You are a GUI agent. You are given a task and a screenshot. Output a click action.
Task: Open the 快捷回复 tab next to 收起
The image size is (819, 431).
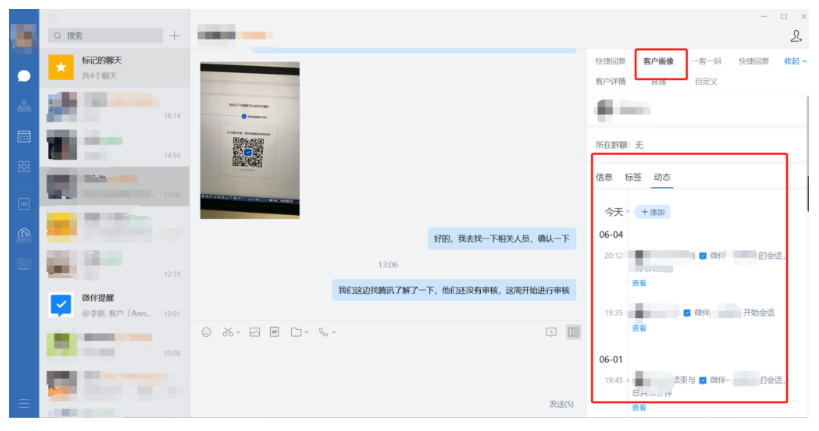pos(754,61)
